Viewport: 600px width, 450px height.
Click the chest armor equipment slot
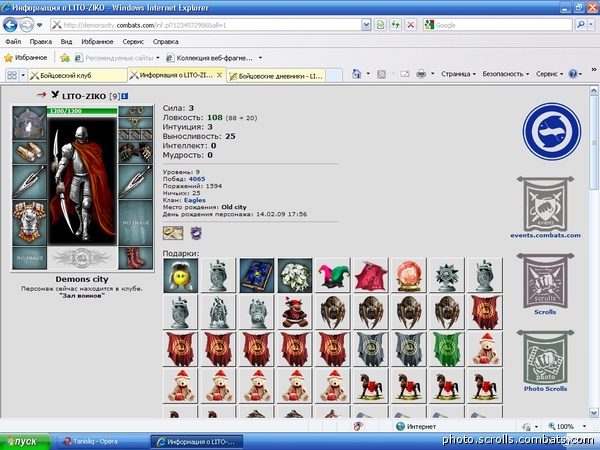click(29, 222)
